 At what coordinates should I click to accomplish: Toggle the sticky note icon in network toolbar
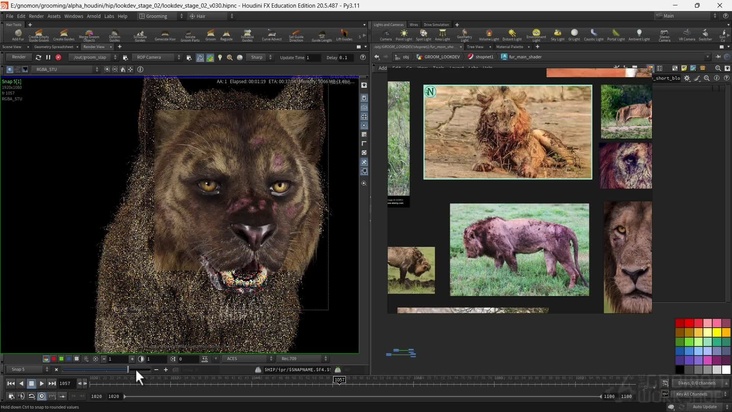[x=684, y=68]
